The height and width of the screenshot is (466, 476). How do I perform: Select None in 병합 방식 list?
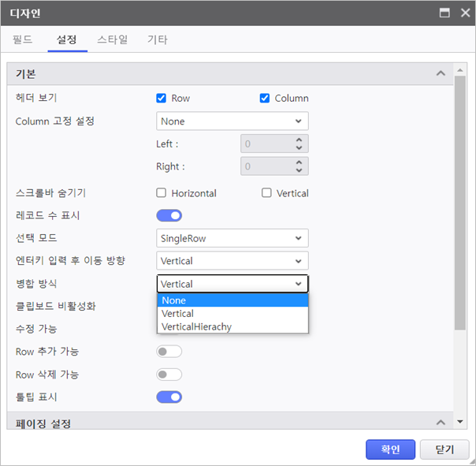(232, 300)
